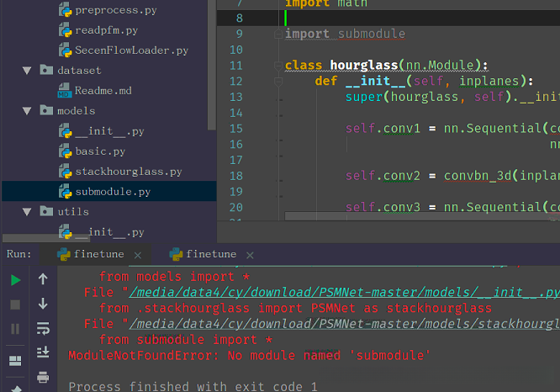560x392 pixels.
Task: Click the readpfm.py Python file icon
Action: (x=66, y=29)
